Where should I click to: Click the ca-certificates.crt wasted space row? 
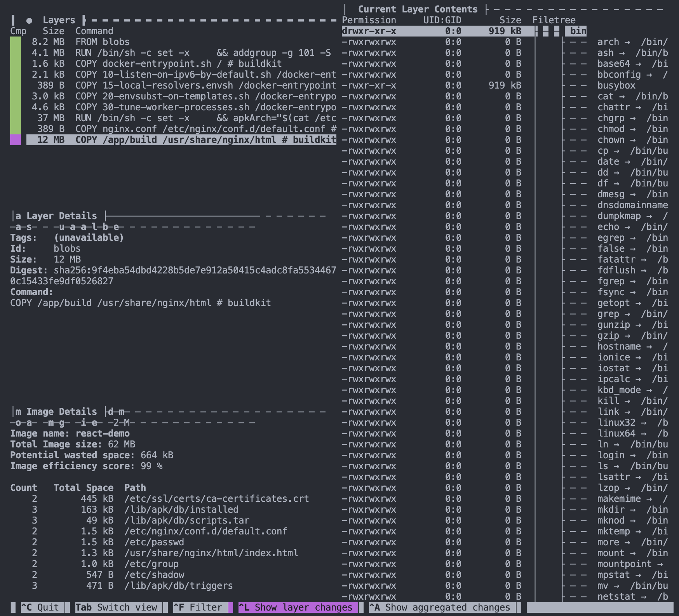(216, 499)
